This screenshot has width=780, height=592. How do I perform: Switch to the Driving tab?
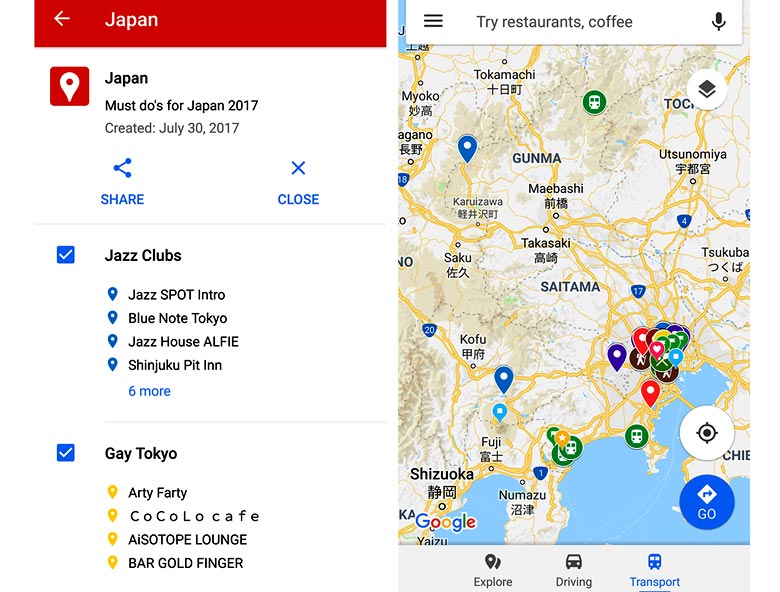(x=574, y=570)
